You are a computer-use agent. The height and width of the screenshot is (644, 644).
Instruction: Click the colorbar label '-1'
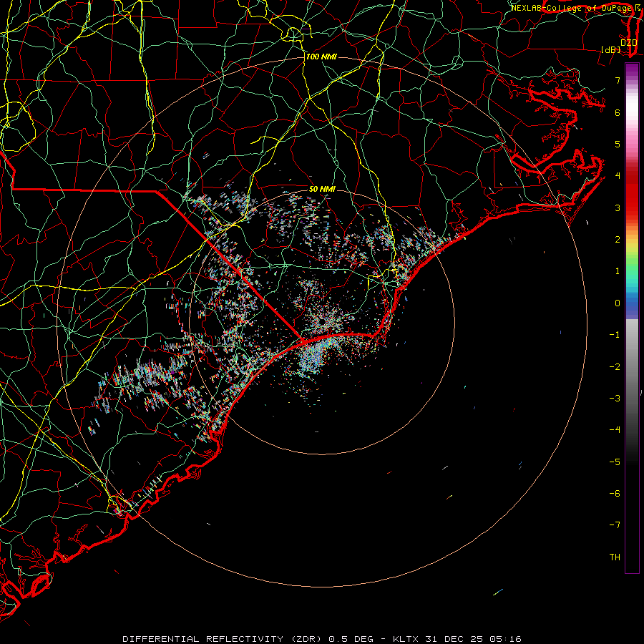(615, 335)
